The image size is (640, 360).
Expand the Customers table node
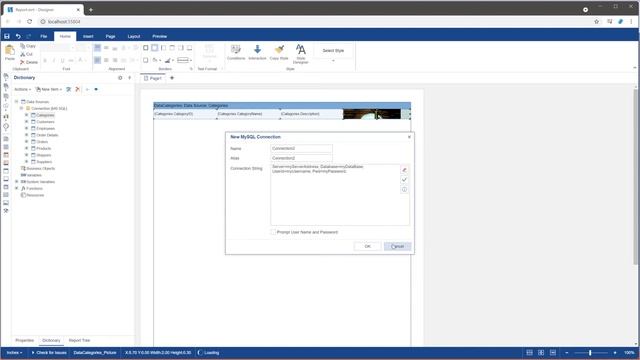pos(27,122)
